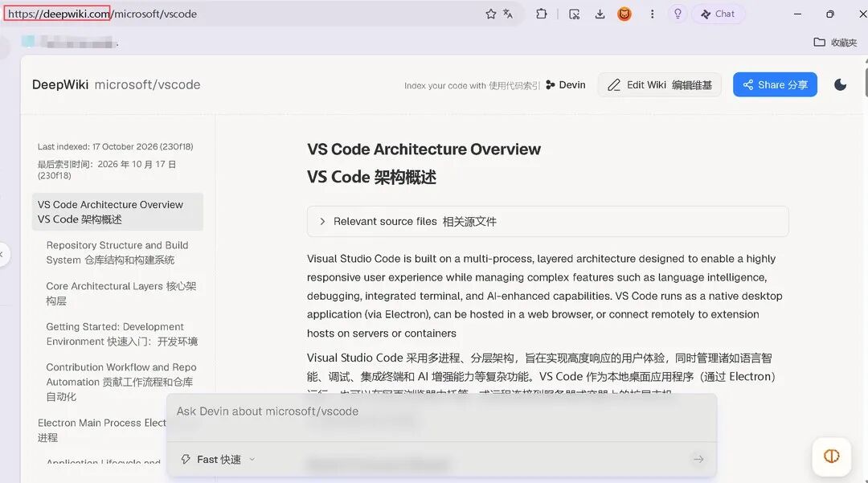Image resolution: width=868 pixels, height=483 pixels.
Task: Open the bookmarks folder 收藏夹
Action: [835, 42]
